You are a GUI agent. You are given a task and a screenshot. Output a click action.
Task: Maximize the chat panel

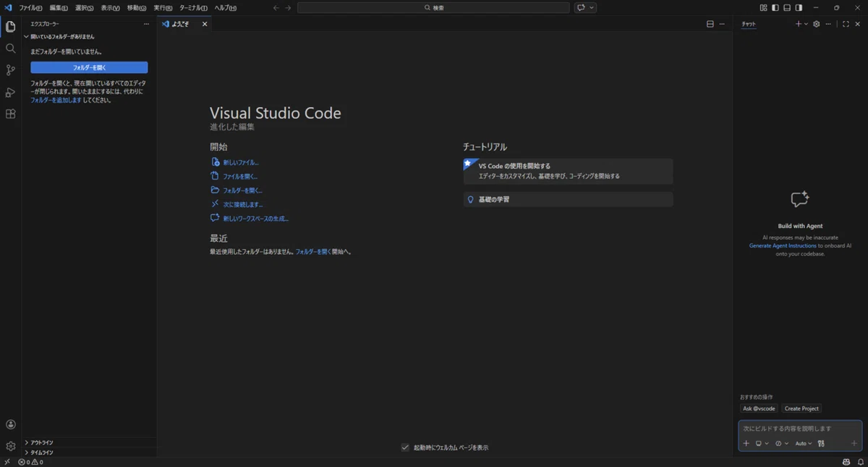pos(846,24)
